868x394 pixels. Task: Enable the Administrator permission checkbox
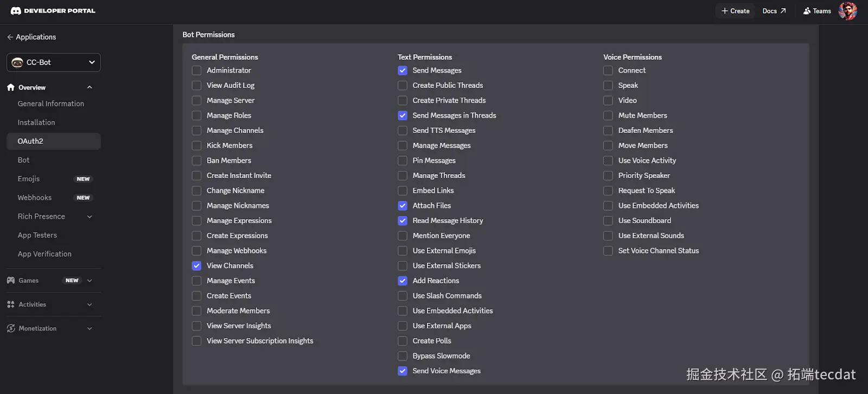[196, 71]
